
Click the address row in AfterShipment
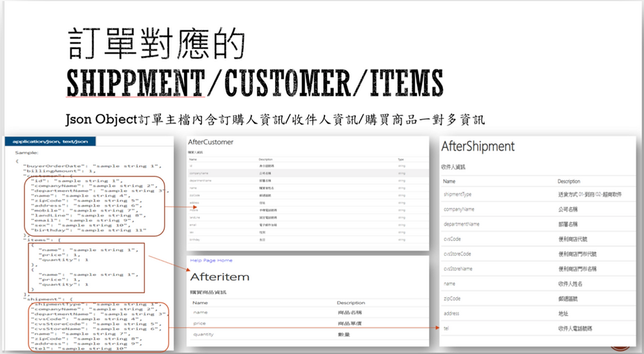click(538, 313)
